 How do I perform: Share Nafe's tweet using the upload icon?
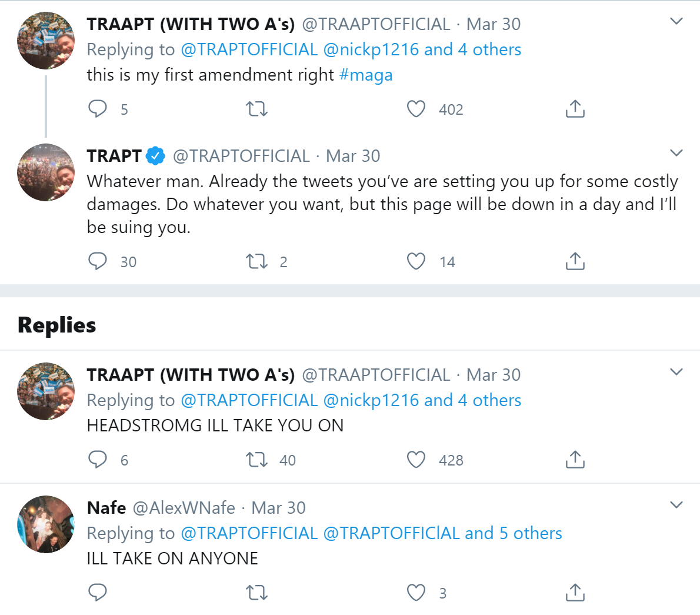click(575, 592)
